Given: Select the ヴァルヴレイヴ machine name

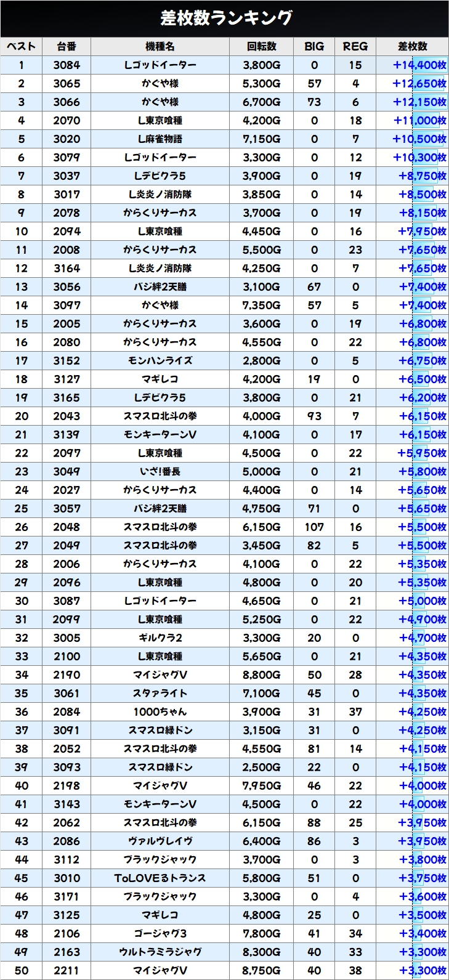Looking at the screenshot, I should 160,841.
